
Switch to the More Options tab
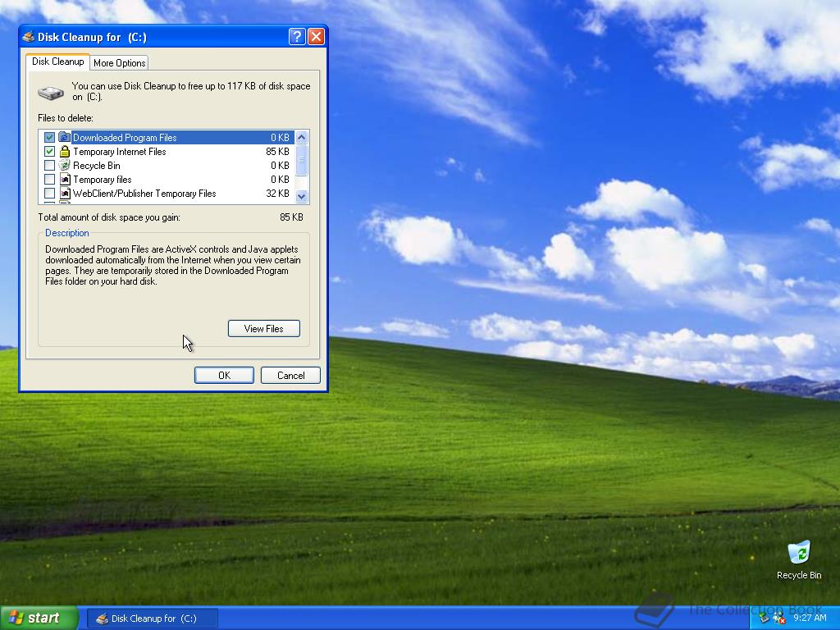(119, 62)
